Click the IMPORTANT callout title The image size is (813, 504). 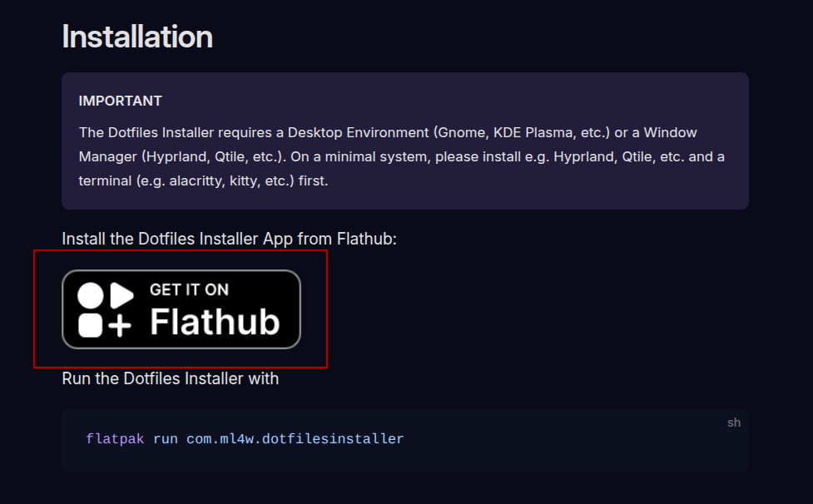[x=121, y=101]
